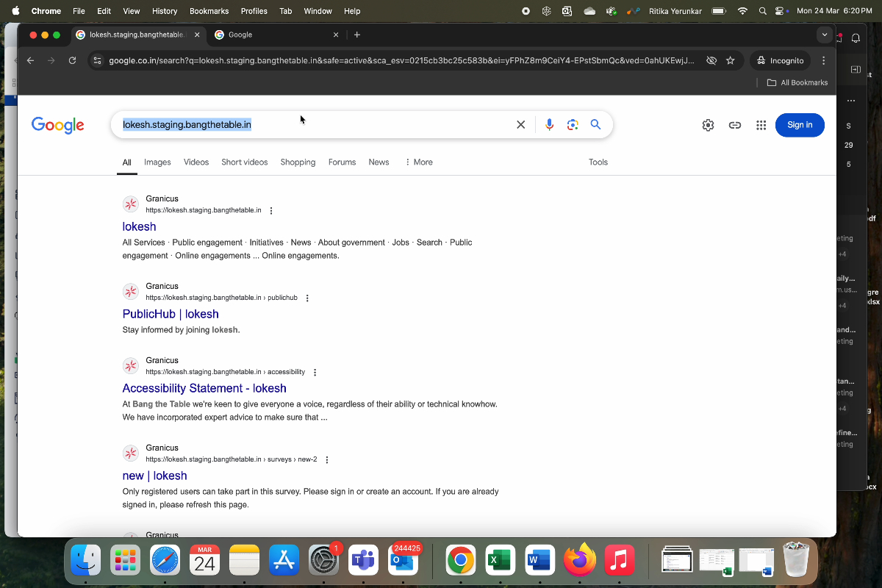Open Google Lens image search
882x588 pixels.
pos(573,125)
